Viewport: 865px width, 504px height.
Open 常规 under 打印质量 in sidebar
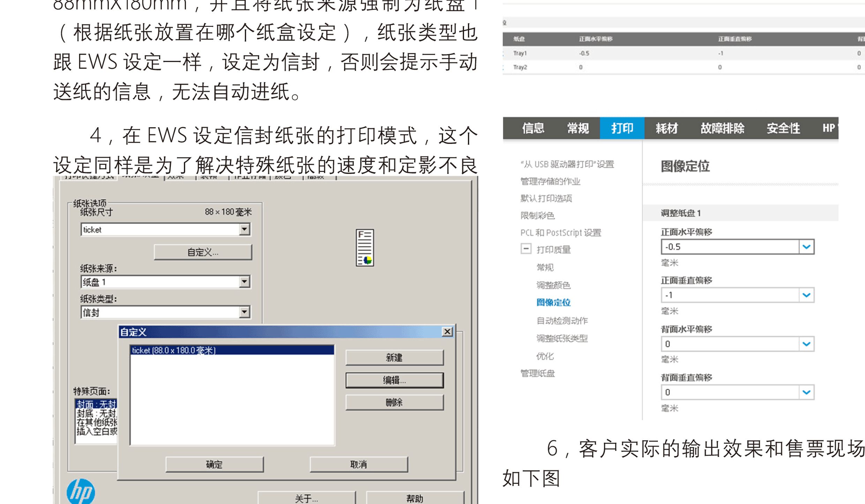(x=545, y=267)
